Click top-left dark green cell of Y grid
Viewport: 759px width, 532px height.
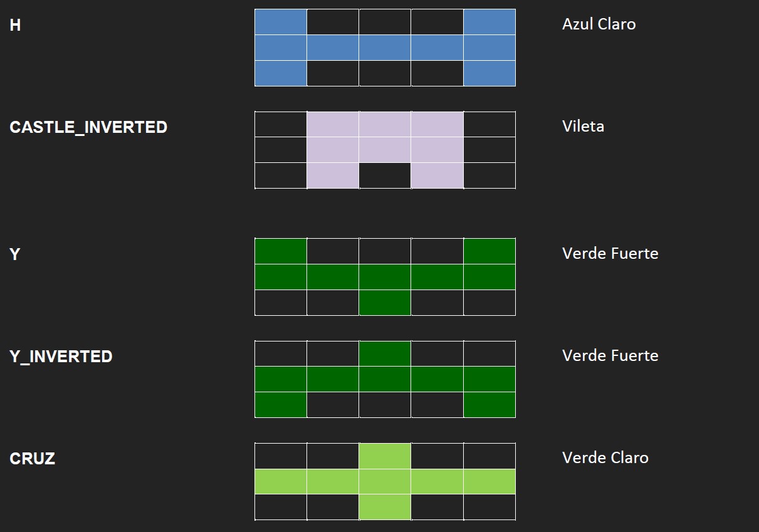[x=281, y=251]
